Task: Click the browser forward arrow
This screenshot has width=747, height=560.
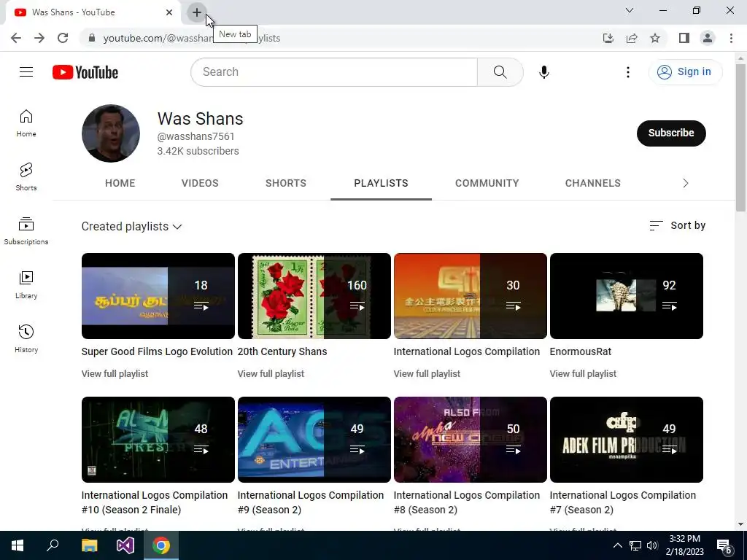Action: 39,38
